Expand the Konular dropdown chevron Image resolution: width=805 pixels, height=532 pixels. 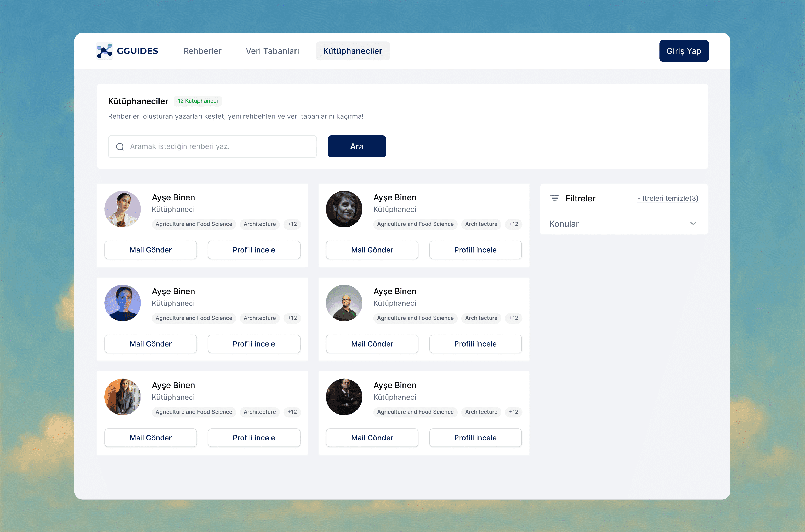693,224
